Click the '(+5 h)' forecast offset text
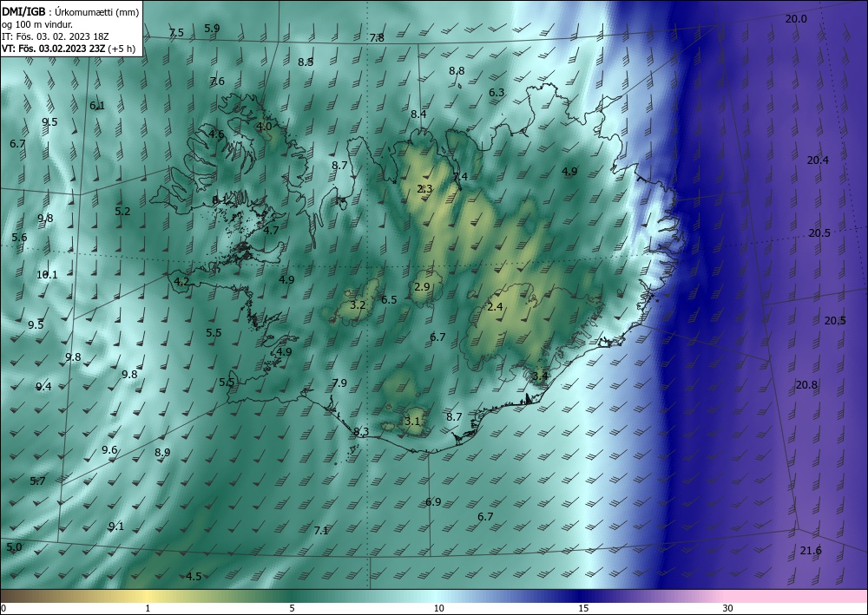This screenshot has height=615, width=868. [122, 48]
